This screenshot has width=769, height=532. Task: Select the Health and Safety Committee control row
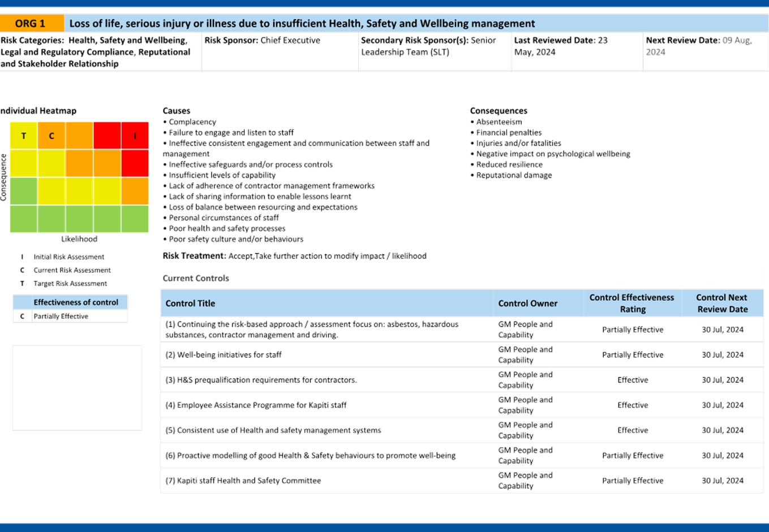(243, 480)
